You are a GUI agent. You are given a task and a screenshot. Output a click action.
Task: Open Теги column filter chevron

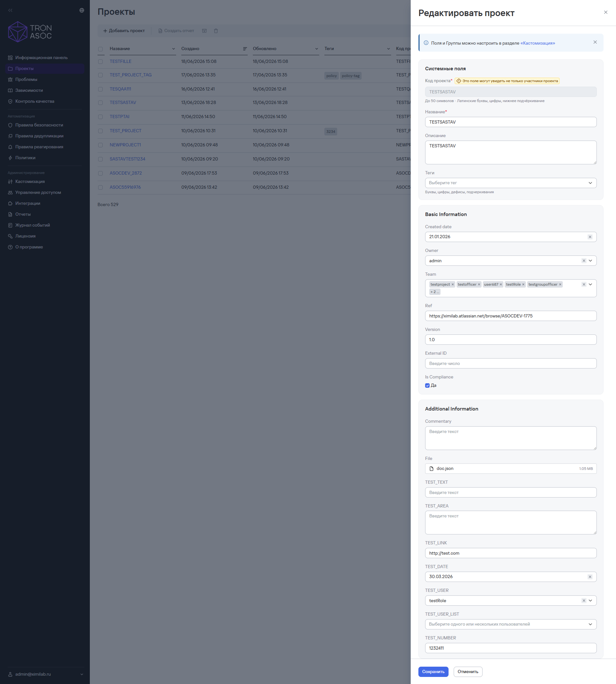pos(389,49)
